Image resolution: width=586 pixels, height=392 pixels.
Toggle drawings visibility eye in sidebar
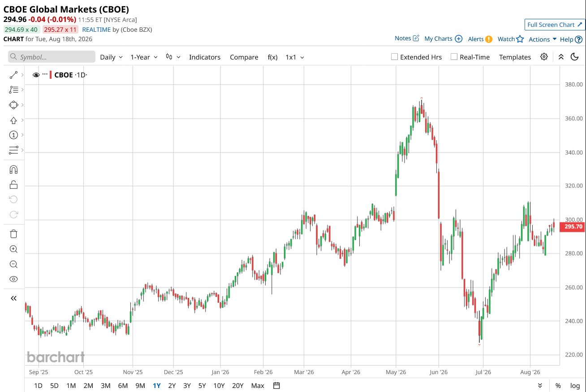(x=13, y=279)
